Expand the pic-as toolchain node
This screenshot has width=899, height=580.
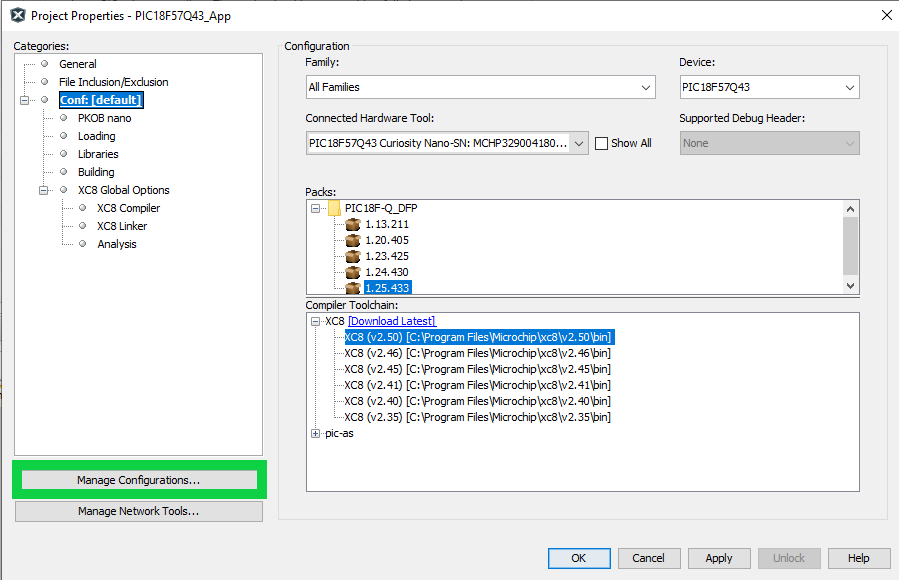coord(316,433)
